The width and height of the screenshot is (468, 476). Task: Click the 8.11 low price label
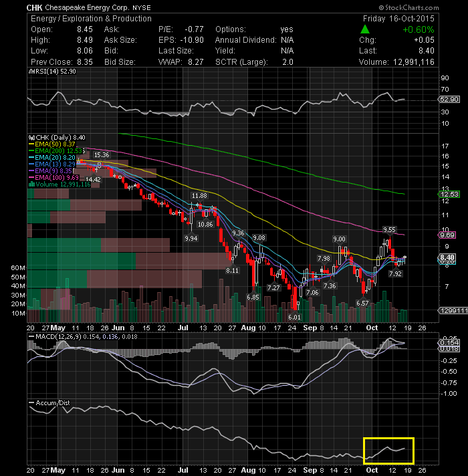point(232,270)
